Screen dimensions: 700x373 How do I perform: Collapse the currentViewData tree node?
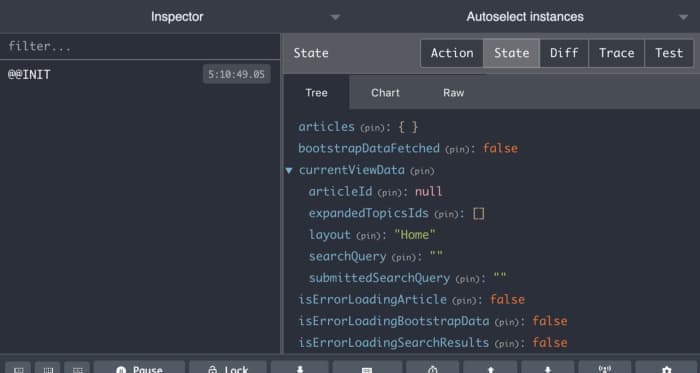[289, 170]
